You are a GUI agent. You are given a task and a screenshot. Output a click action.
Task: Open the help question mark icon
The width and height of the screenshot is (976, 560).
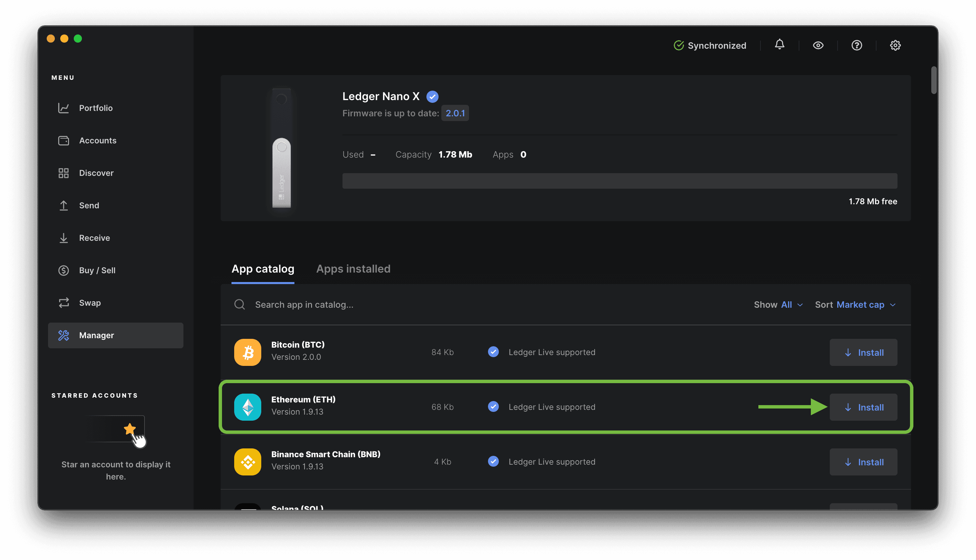pos(857,45)
